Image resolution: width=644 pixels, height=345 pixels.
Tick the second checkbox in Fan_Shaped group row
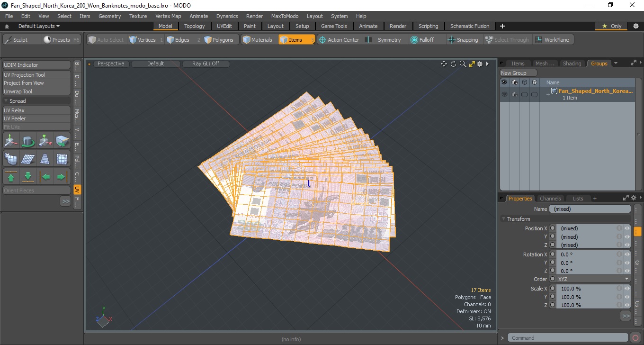534,94
